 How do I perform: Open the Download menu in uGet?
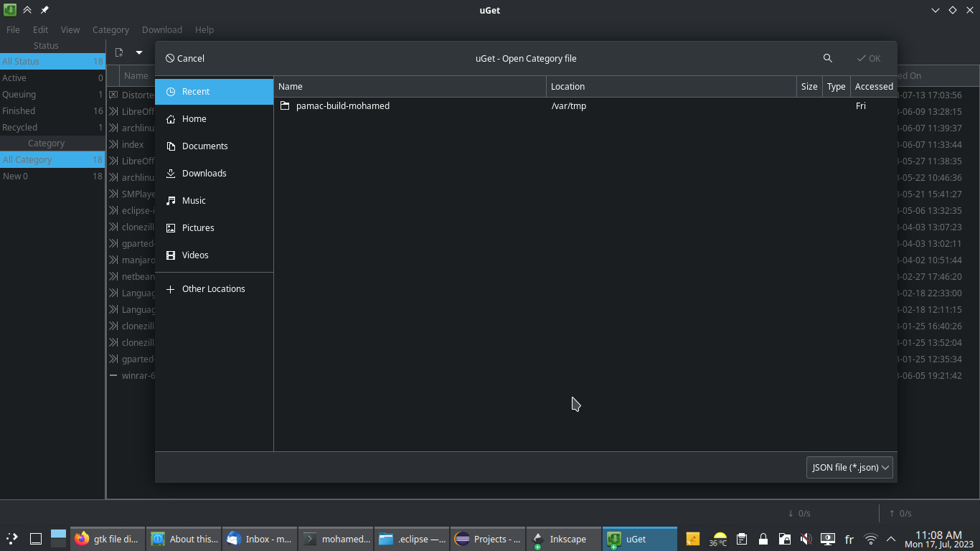[162, 29]
